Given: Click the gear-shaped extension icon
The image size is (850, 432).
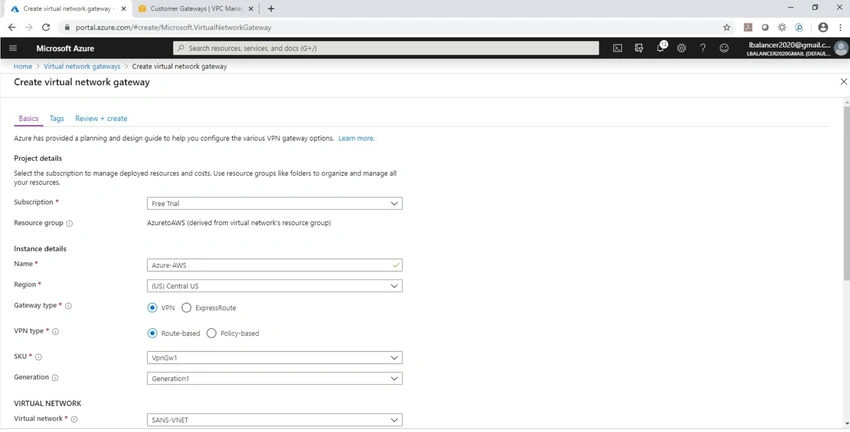Looking at the screenshot, I should coord(782,27).
